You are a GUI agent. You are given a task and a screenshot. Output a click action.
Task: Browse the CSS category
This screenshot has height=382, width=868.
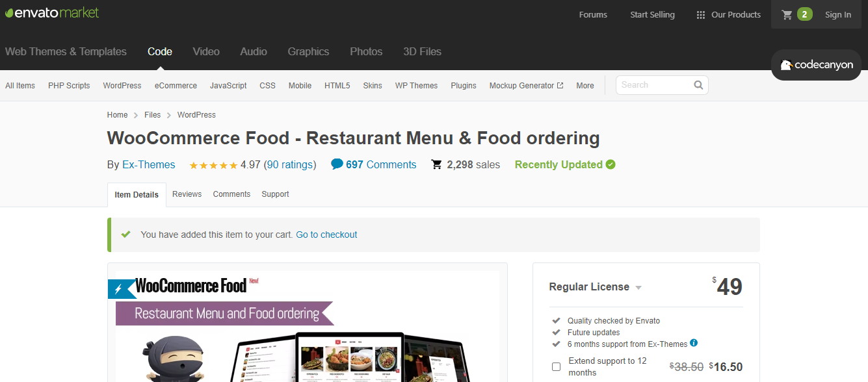(x=268, y=85)
